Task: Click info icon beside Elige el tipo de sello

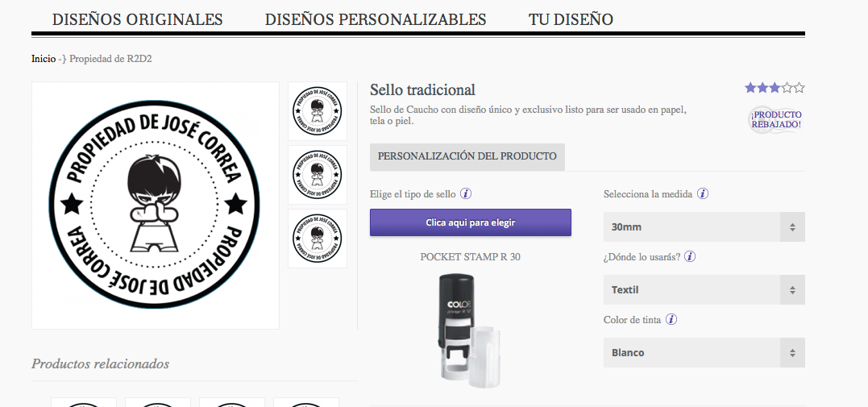Action: click(466, 194)
